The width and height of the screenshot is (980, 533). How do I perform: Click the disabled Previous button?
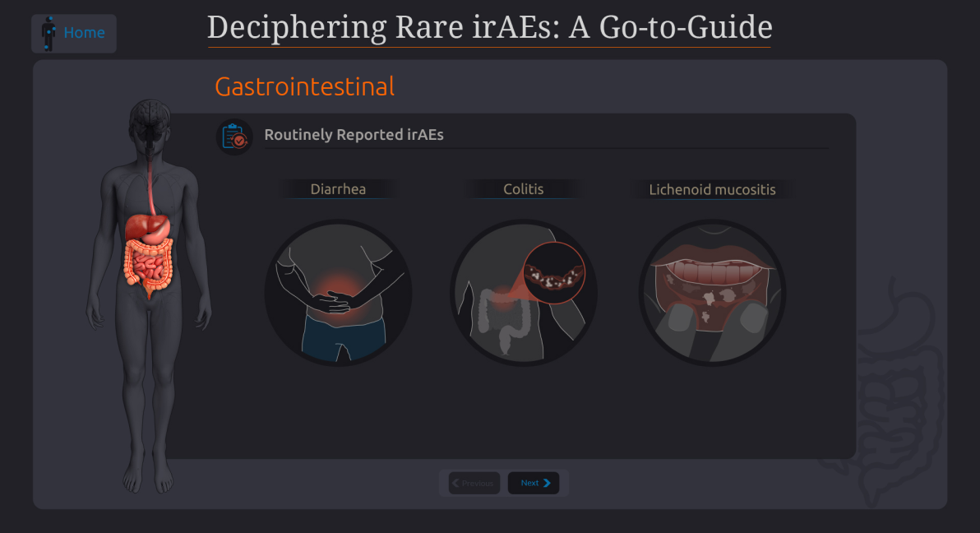point(474,483)
